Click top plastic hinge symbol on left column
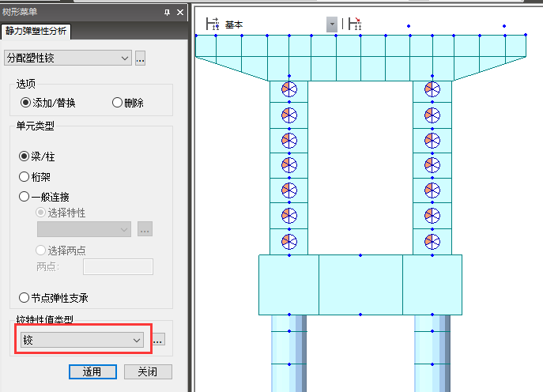 tap(289, 90)
